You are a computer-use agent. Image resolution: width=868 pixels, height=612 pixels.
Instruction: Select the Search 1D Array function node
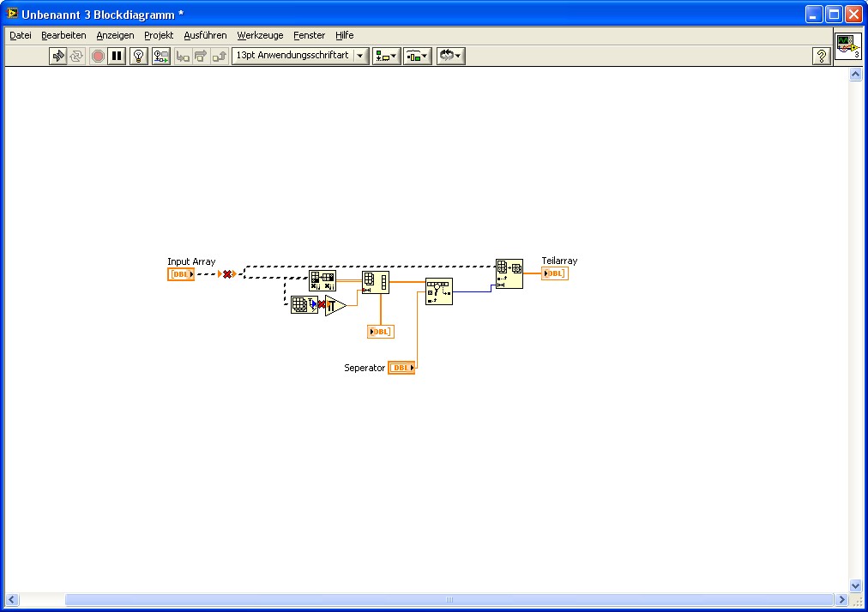439,291
